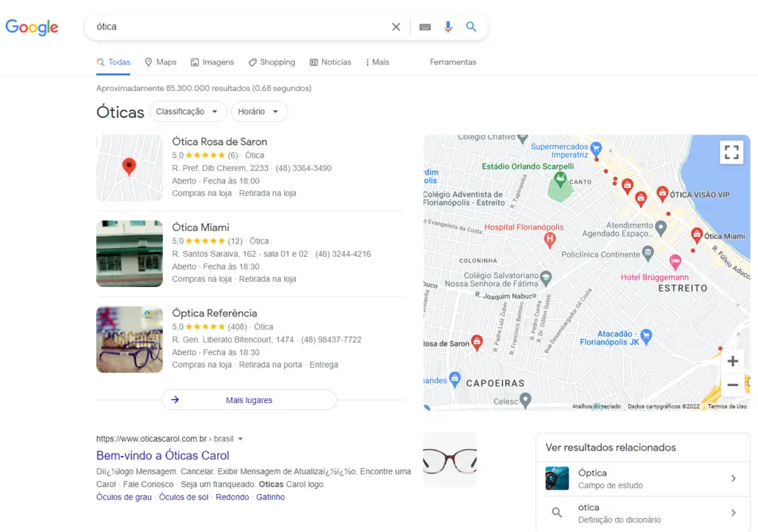Open the Óculos de sol sitelink
Image resolution: width=758 pixels, height=532 pixels.
click(x=184, y=497)
